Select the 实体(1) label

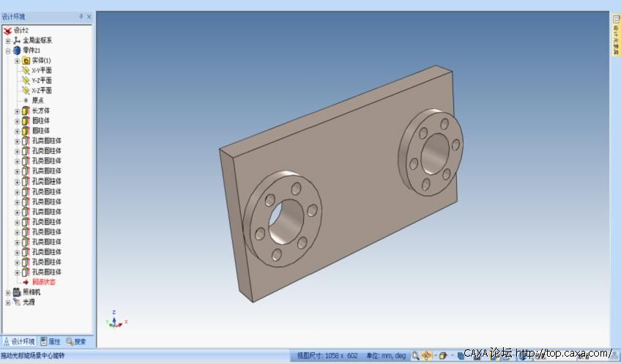(41, 60)
